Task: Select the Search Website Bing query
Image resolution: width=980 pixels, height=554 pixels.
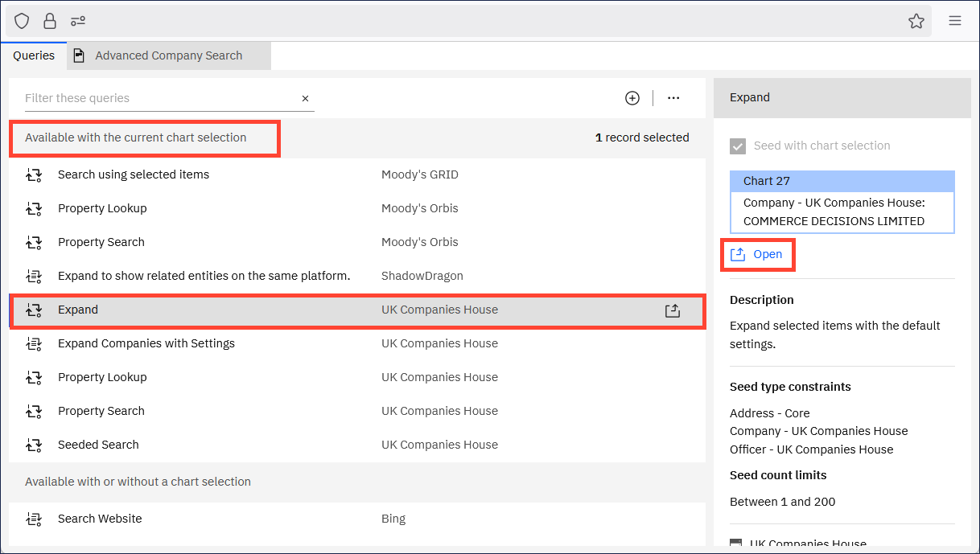Action: (357, 519)
